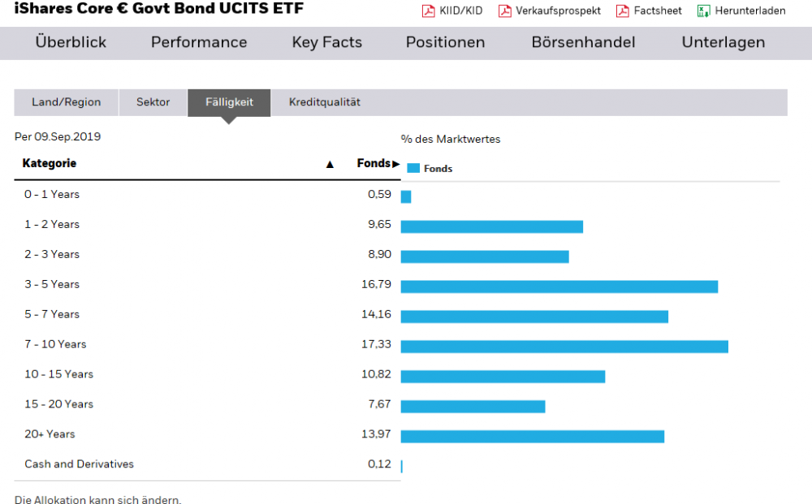812x504 pixels.
Task: Click the value 16,79
Action: [377, 285]
